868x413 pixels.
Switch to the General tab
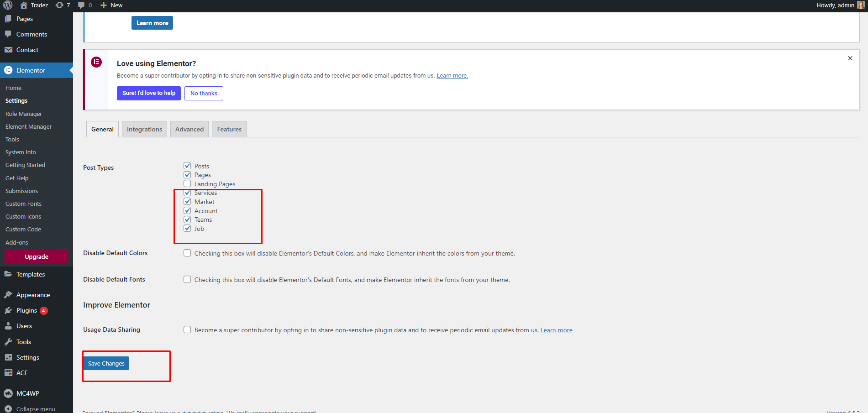102,129
